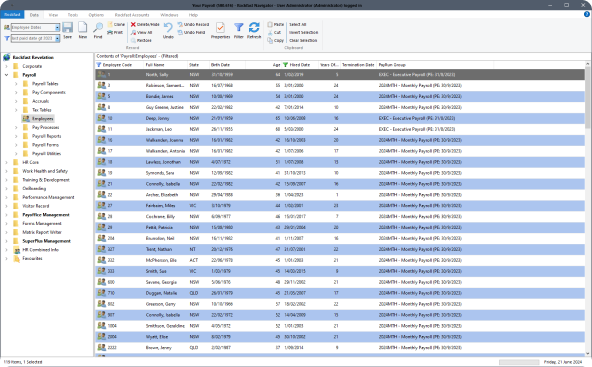
Task: Click the Print icon
Action: coord(110,32)
